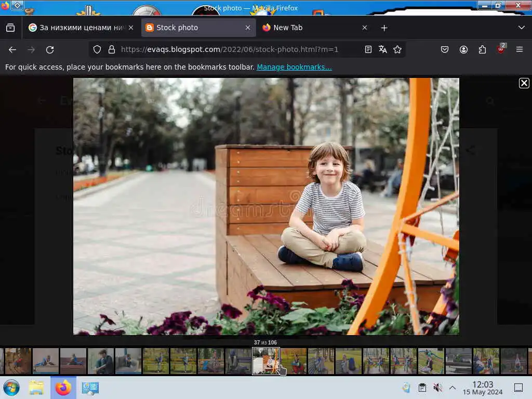532x399 pixels.
Task: Click the Manage bookmarks link
Action: pos(294,67)
